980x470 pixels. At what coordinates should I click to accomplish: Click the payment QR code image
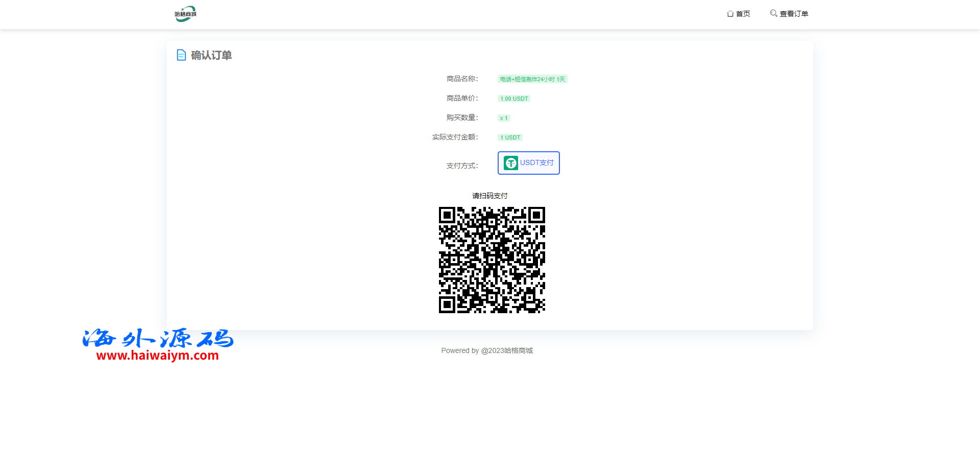(x=492, y=260)
